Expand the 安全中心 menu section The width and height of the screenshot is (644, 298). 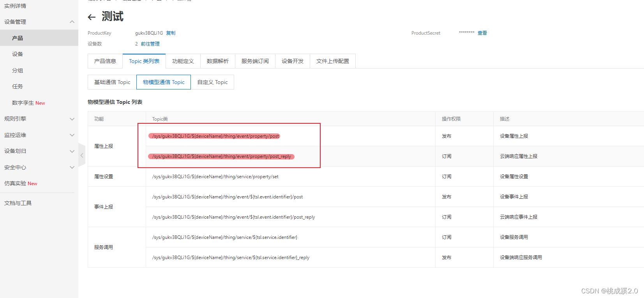point(72,167)
